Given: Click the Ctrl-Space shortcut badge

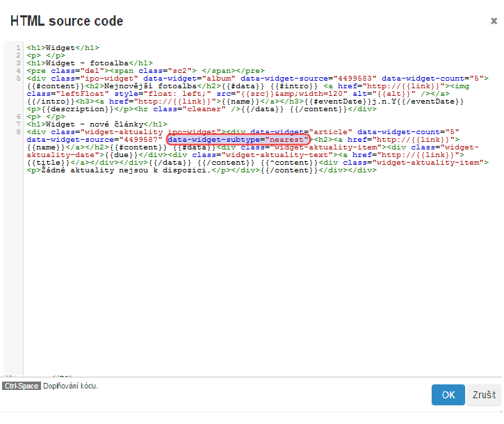Looking at the screenshot, I should 21,385.
